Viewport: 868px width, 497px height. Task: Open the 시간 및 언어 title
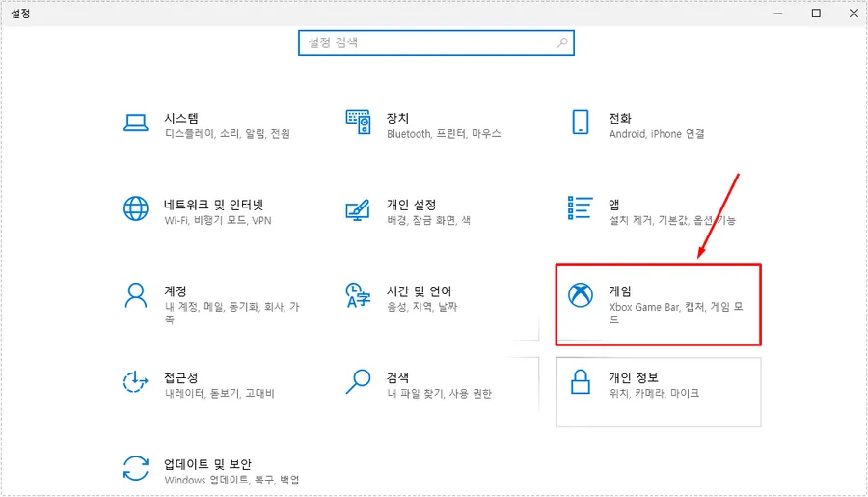click(x=420, y=290)
